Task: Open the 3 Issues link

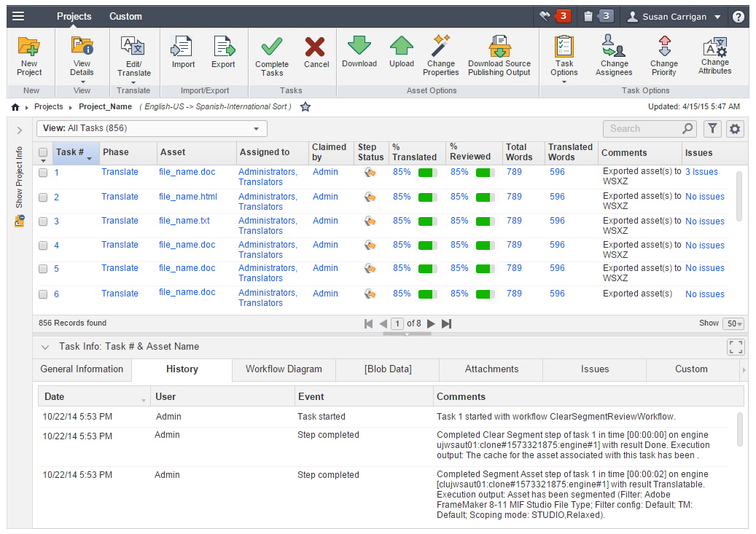Action: pos(701,173)
